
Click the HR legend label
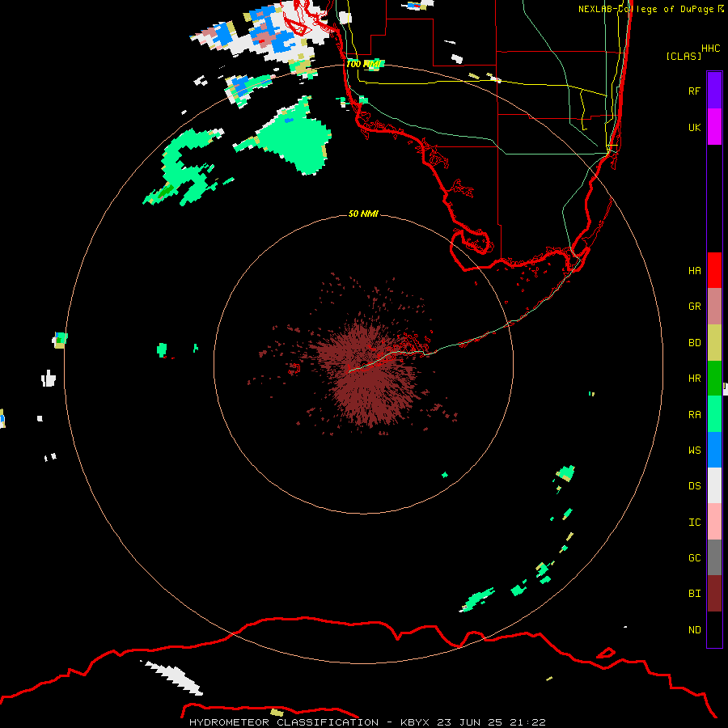694,379
